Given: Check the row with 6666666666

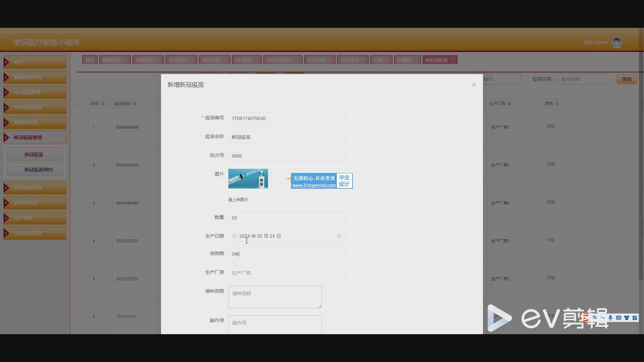Looking at the screenshot, I should pos(76,127).
